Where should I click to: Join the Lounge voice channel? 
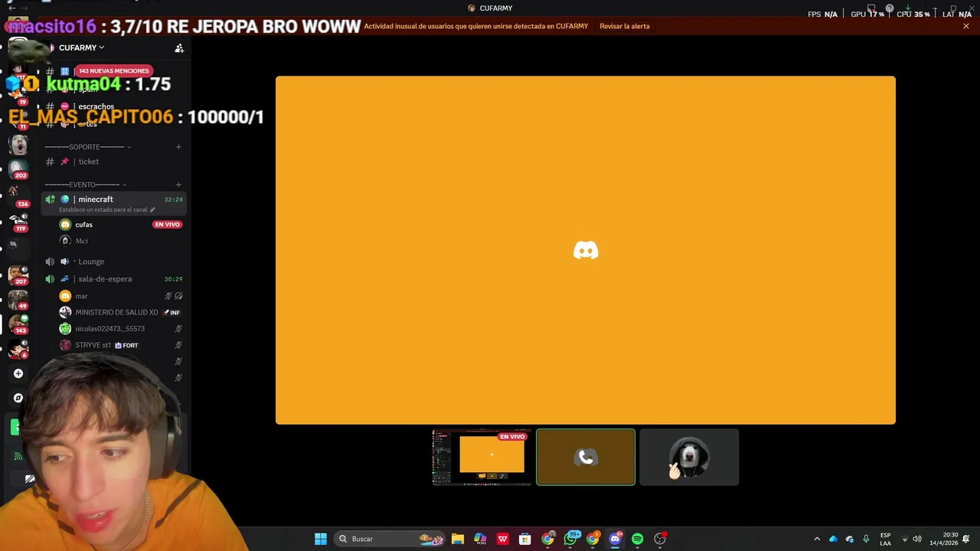tap(91, 262)
